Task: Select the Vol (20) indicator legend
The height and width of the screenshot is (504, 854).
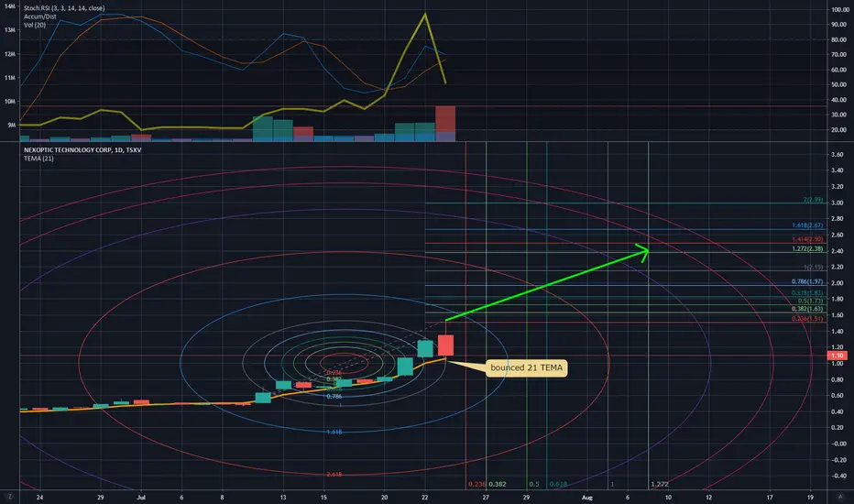Action: [35, 25]
